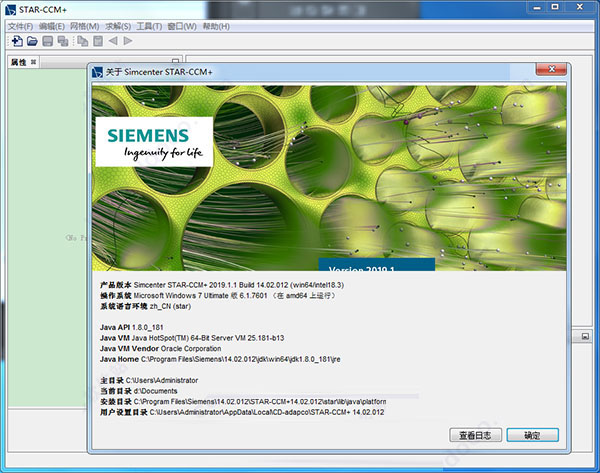Open the 网格(M) menu

pyautogui.click(x=85, y=26)
